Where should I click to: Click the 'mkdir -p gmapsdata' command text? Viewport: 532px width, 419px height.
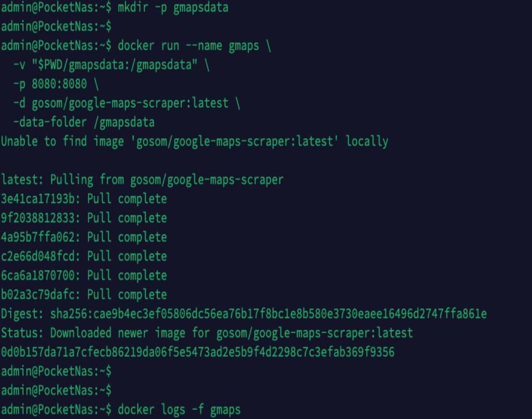[173, 7]
